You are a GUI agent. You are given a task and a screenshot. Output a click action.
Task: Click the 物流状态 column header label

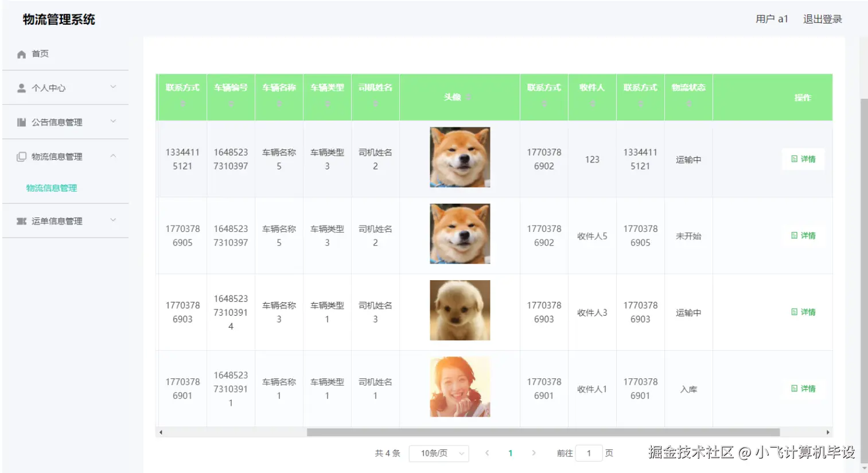(688, 87)
